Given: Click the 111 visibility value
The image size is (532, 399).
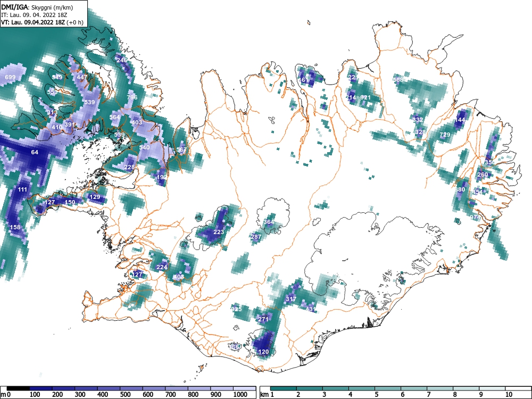Looking at the screenshot, I should pos(22,189).
